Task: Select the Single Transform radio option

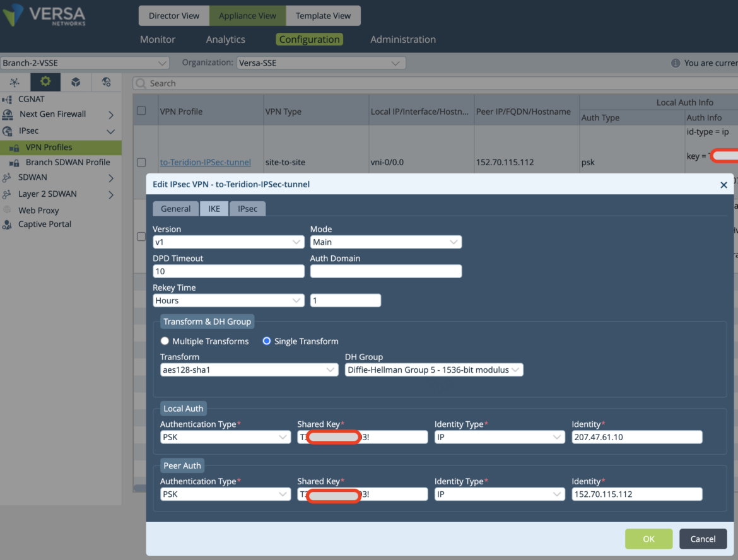Action: tap(266, 341)
